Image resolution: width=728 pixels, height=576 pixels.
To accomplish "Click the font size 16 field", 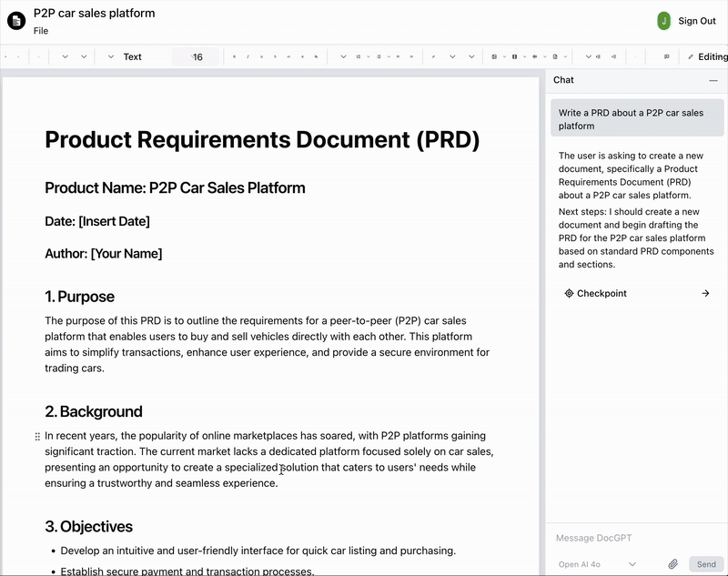I will pyautogui.click(x=197, y=56).
